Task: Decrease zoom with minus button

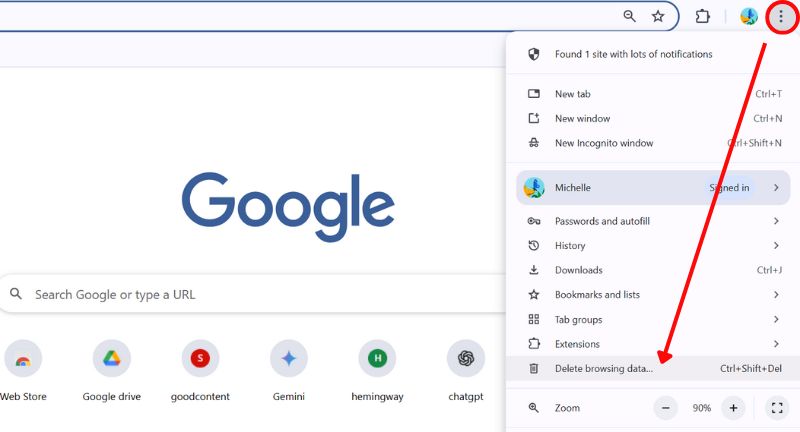Action: [x=666, y=408]
